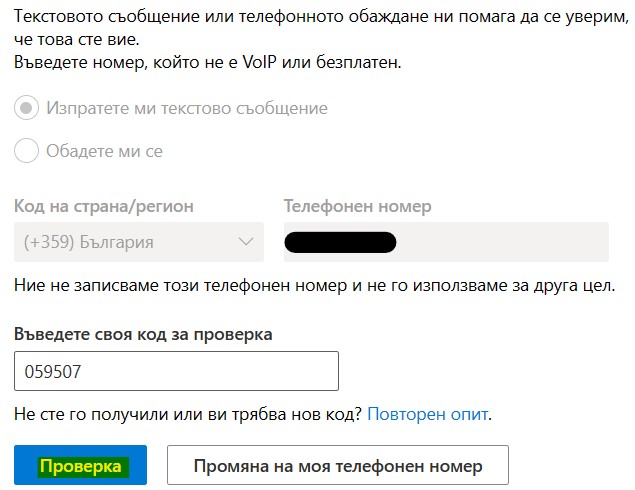Click 'Промяна на моя телефонен номер' button
The image size is (635, 490).
pos(338,466)
